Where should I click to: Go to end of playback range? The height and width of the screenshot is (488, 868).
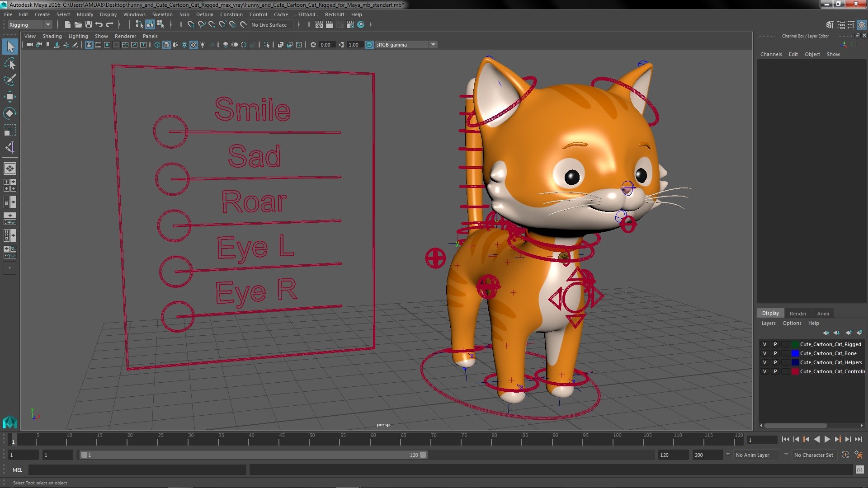click(858, 439)
